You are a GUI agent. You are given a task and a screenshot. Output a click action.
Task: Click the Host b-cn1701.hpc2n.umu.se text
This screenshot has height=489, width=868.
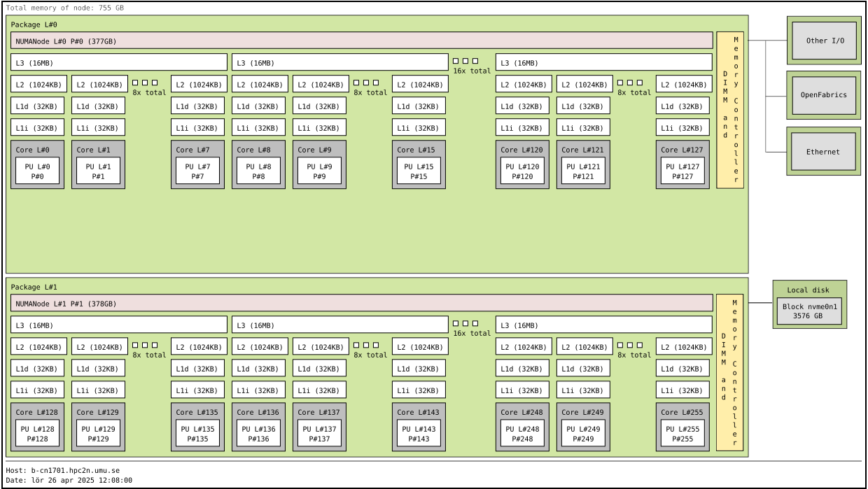(x=63, y=471)
